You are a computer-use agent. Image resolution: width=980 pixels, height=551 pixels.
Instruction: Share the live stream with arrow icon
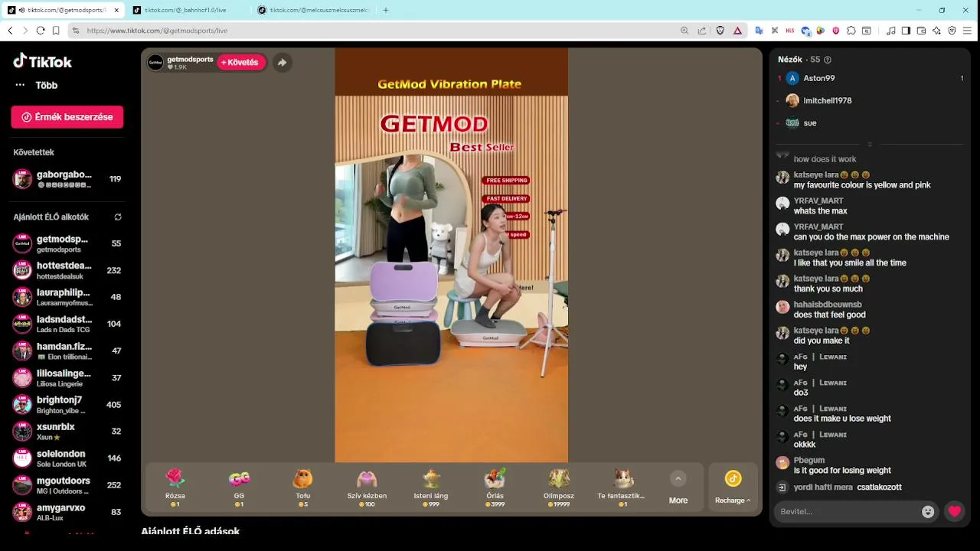coord(282,63)
